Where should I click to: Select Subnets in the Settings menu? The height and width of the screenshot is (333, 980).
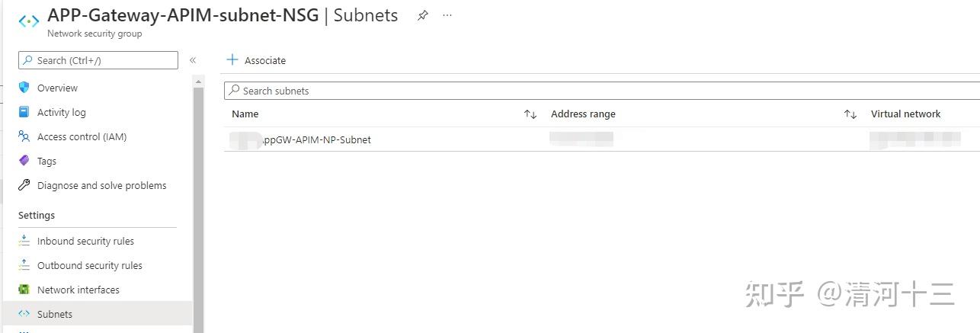(55, 314)
